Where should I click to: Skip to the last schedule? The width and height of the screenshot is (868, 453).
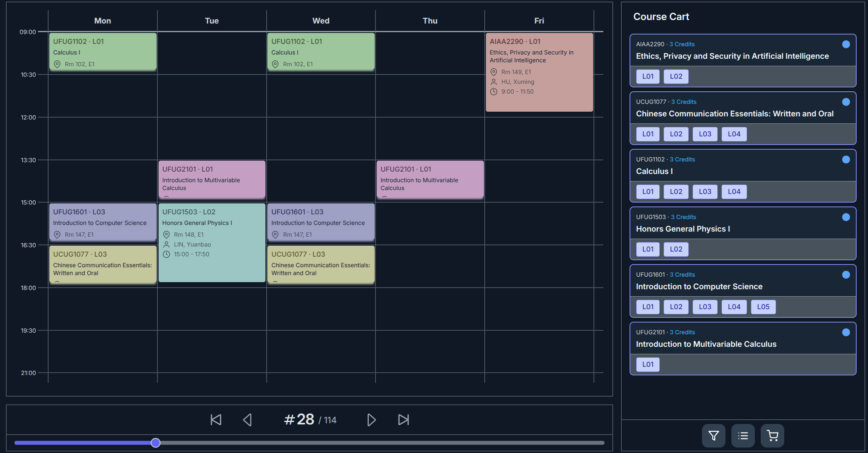403,420
